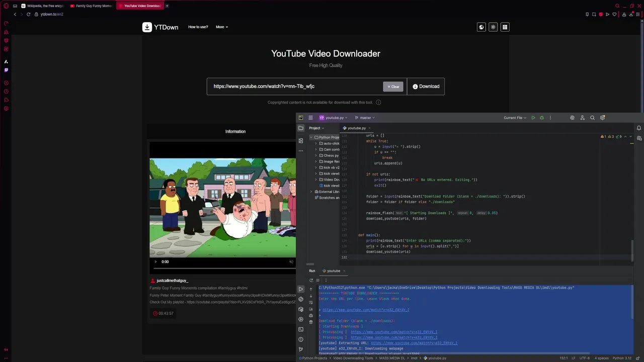Click the Information tab header
The image size is (644, 362).
pyautogui.click(x=235, y=132)
